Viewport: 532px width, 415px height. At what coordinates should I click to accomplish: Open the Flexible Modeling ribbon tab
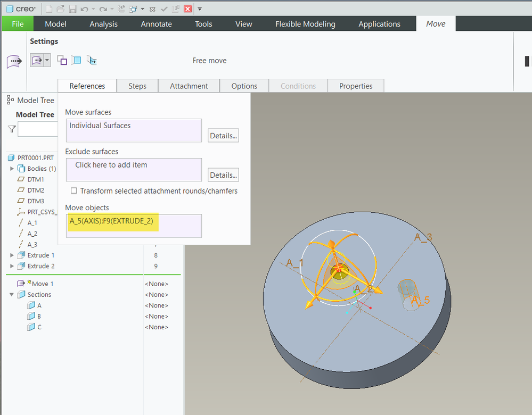(x=305, y=24)
